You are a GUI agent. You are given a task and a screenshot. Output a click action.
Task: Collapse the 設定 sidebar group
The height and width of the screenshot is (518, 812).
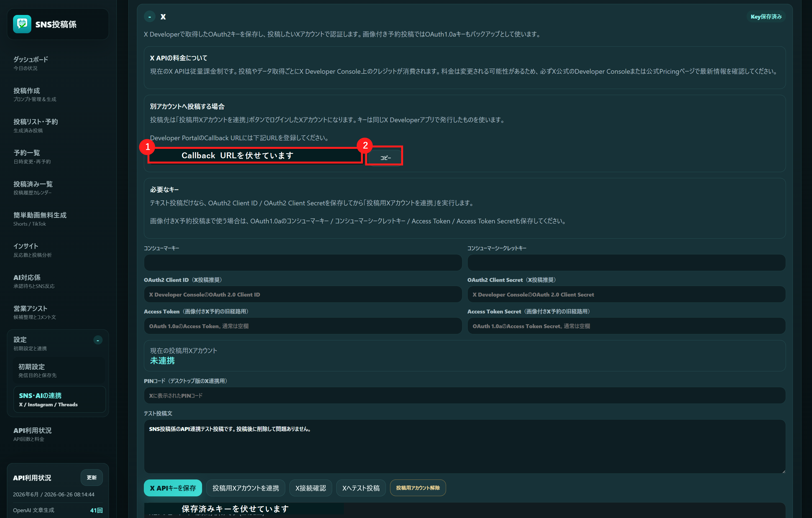pyautogui.click(x=98, y=340)
